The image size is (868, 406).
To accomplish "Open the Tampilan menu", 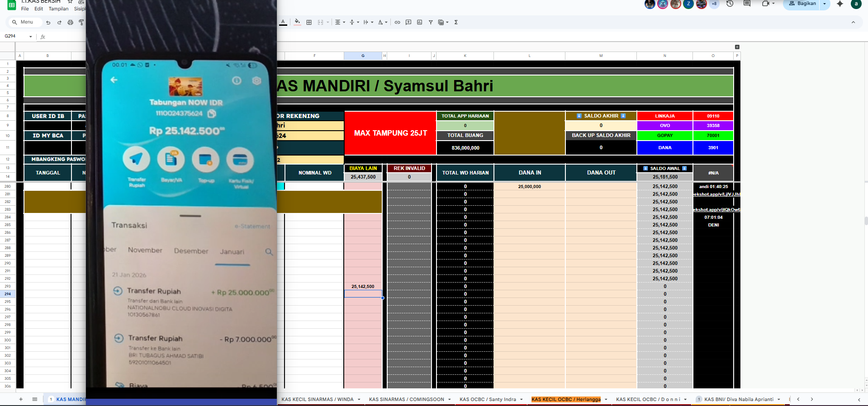I will (58, 9).
